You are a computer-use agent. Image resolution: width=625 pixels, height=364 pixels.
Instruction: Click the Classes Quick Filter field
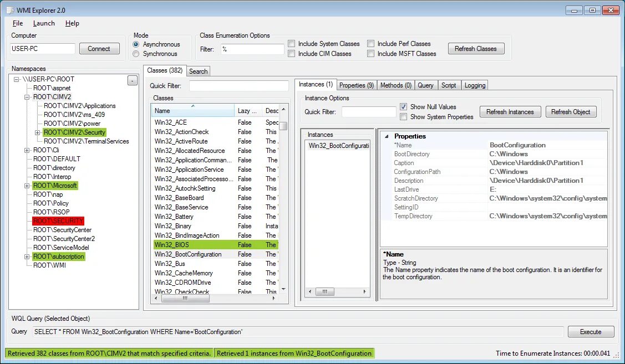pos(238,86)
